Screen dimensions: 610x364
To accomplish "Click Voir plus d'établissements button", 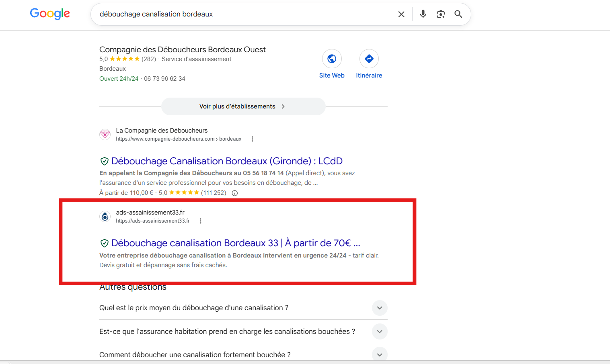I will click(x=243, y=106).
